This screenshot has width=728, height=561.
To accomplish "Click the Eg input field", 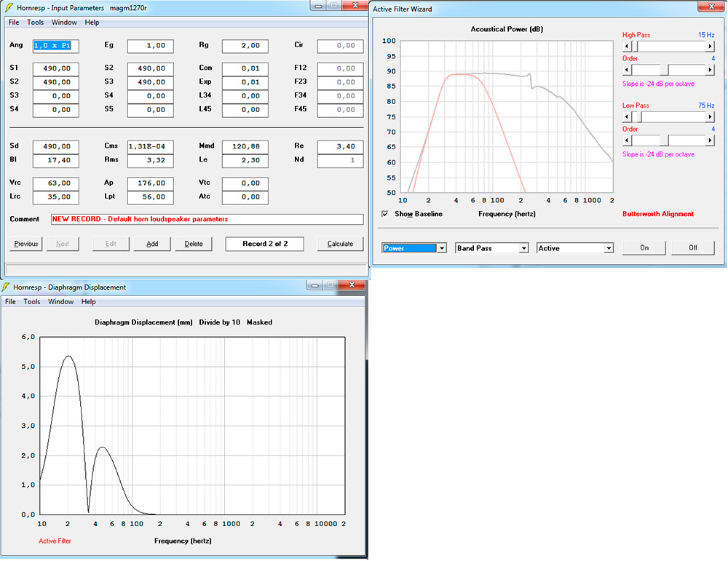I will pos(151,46).
